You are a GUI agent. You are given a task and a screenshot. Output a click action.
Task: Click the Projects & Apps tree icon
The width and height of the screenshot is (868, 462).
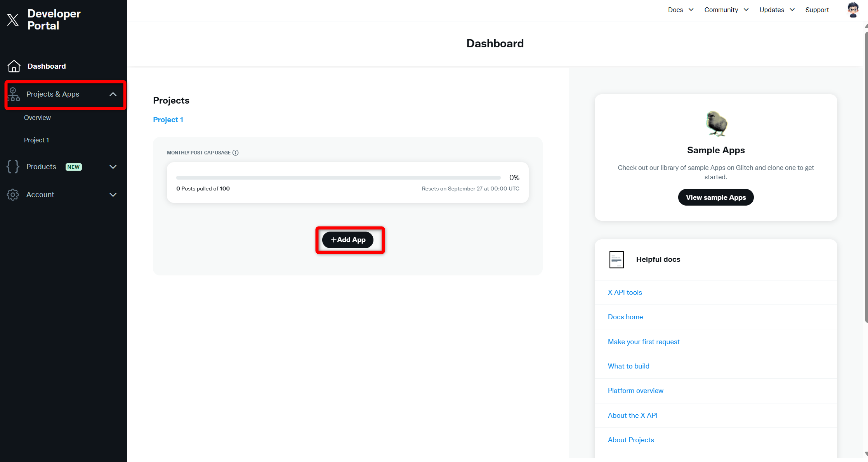click(14, 94)
